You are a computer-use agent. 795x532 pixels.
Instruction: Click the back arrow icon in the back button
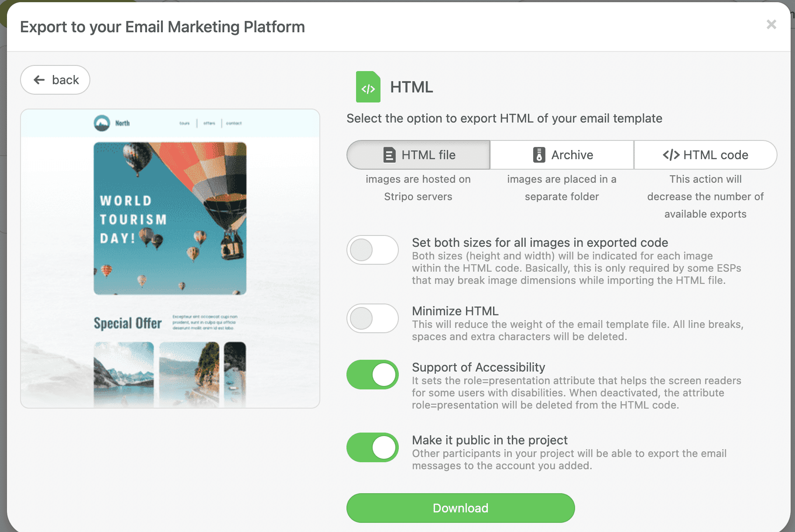coord(39,80)
